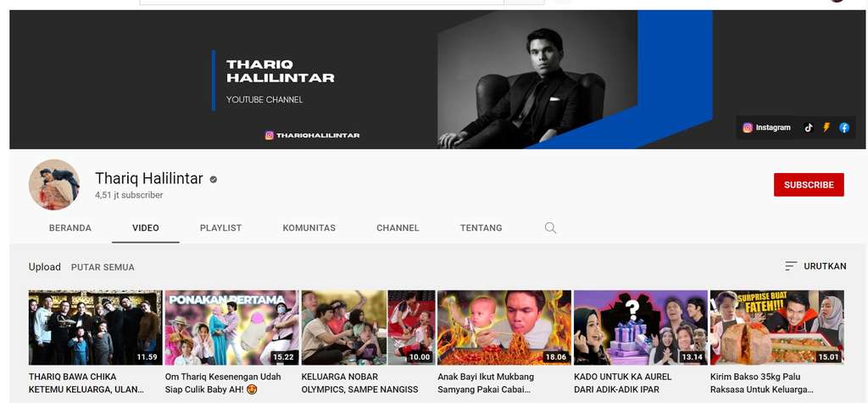Image resolution: width=868 pixels, height=403 pixels.
Task: Click the THARIQHALILINTAR Instagram handle in the banner
Action: tap(312, 135)
